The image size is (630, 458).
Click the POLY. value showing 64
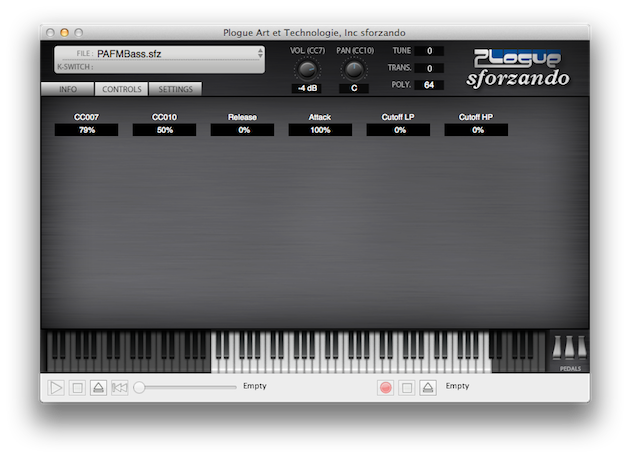point(429,85)
